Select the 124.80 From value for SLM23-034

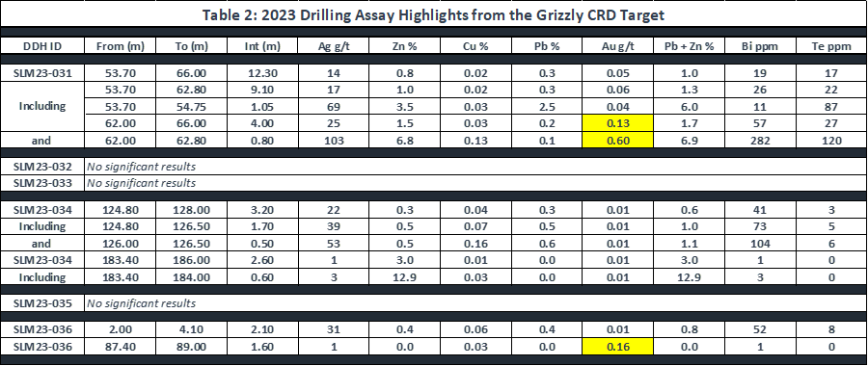coord(121,210)
